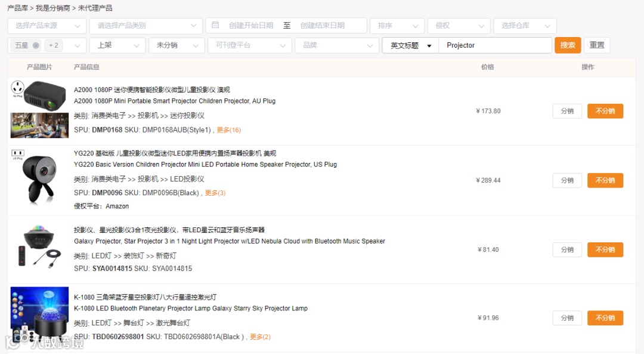Screen dimensions: 644x354
Task: Open the 品牌 dropdown
Action: click(x=337, y=45)
